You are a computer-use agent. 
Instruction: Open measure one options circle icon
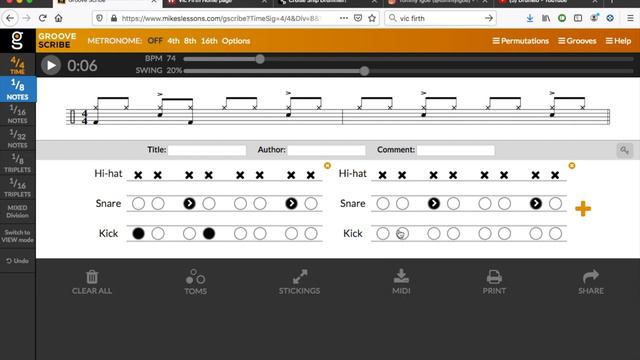[x=327, y=165]
